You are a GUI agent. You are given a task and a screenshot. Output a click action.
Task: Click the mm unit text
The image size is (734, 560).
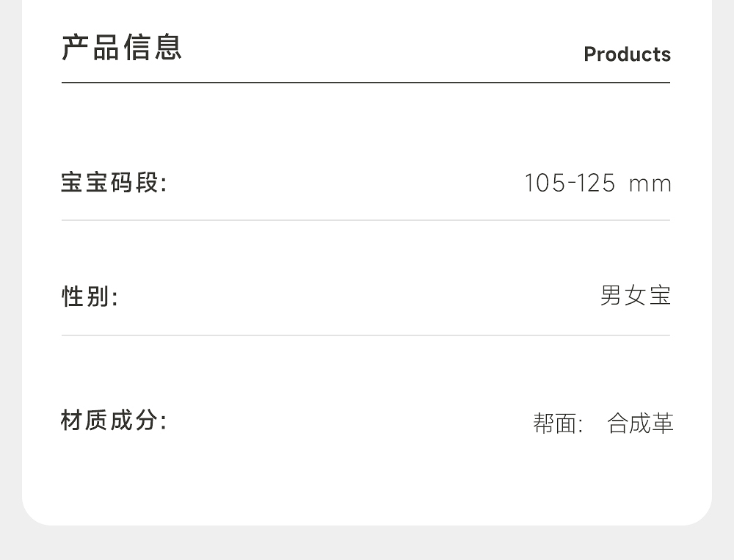coord(650,183)
